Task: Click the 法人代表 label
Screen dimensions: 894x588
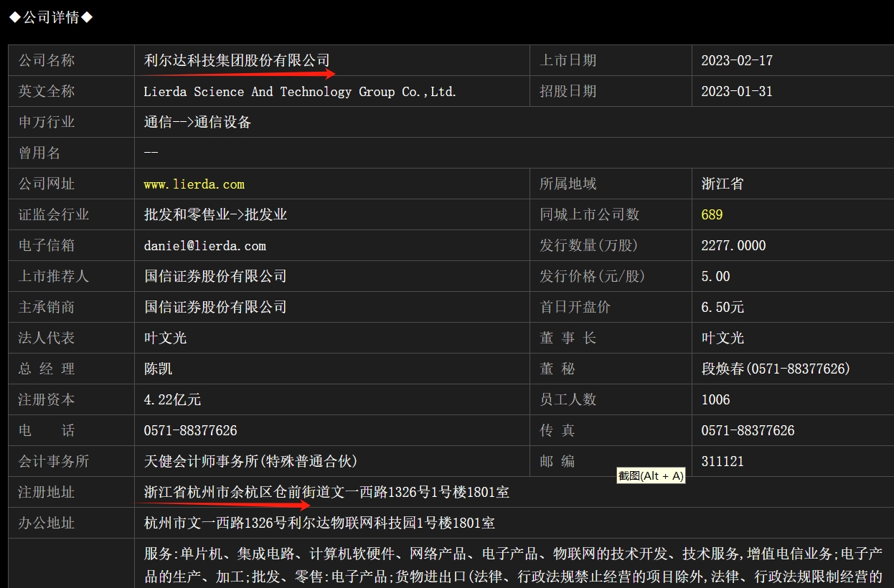Action: [x=47, y=338]
